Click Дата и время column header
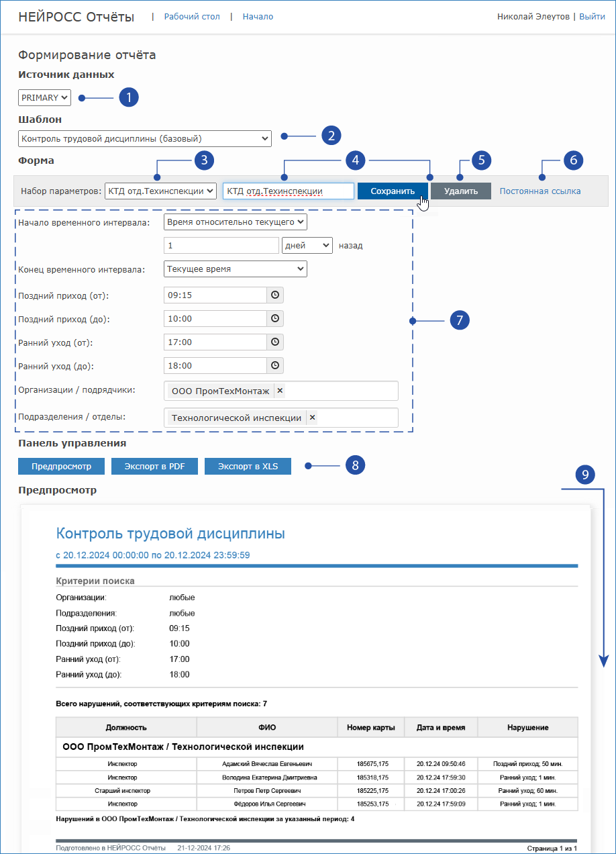This screenshot has height=854, width=616. tap(442, 727)
